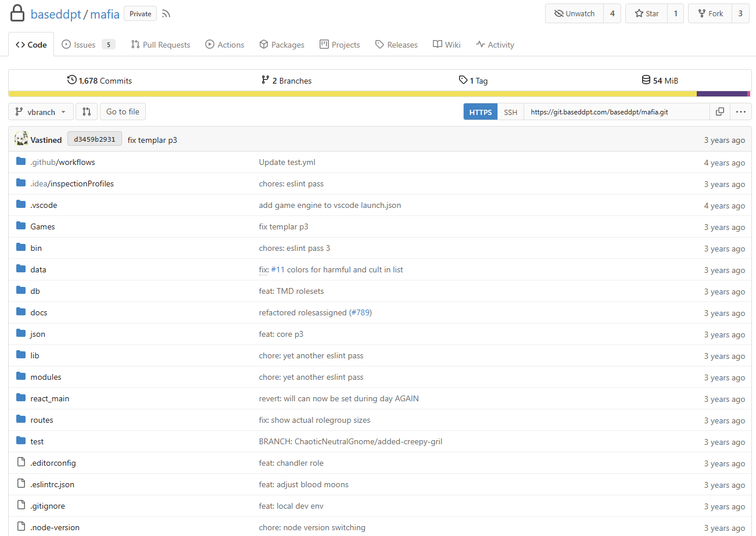Click the bin folder icon

click(22, 248)
